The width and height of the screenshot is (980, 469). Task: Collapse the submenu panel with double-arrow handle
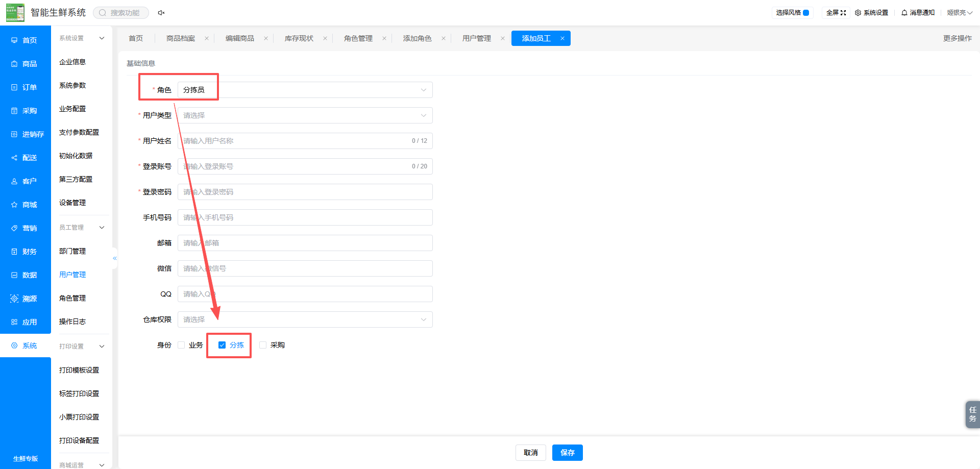[115, 258]
